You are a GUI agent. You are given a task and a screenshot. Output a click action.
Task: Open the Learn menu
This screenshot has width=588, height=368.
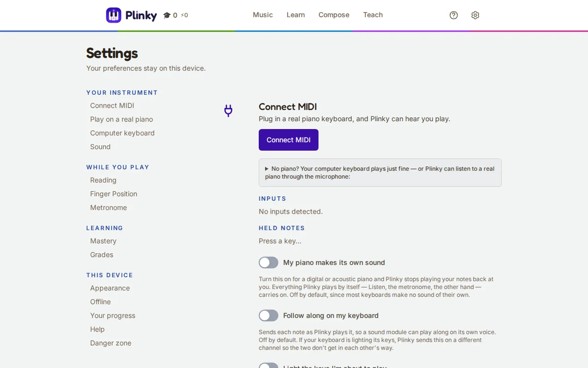pos(295,15)
